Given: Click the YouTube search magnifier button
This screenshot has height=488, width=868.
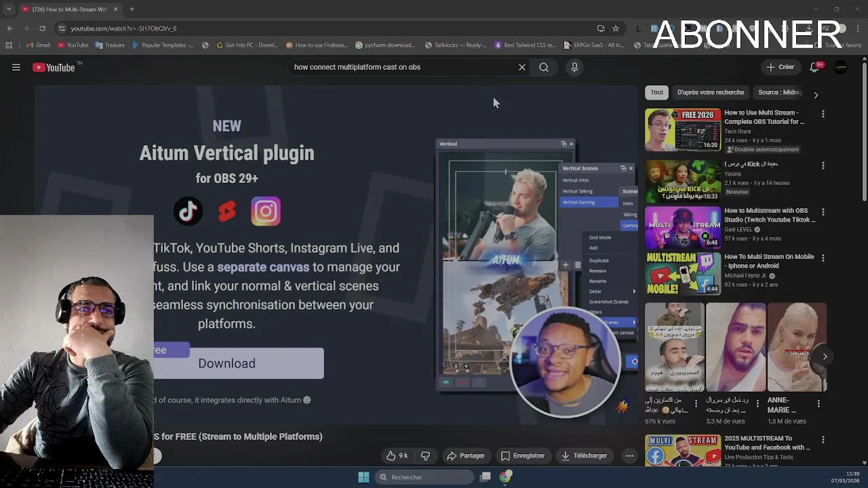Looking at the screenshot, I should [544, 67].
